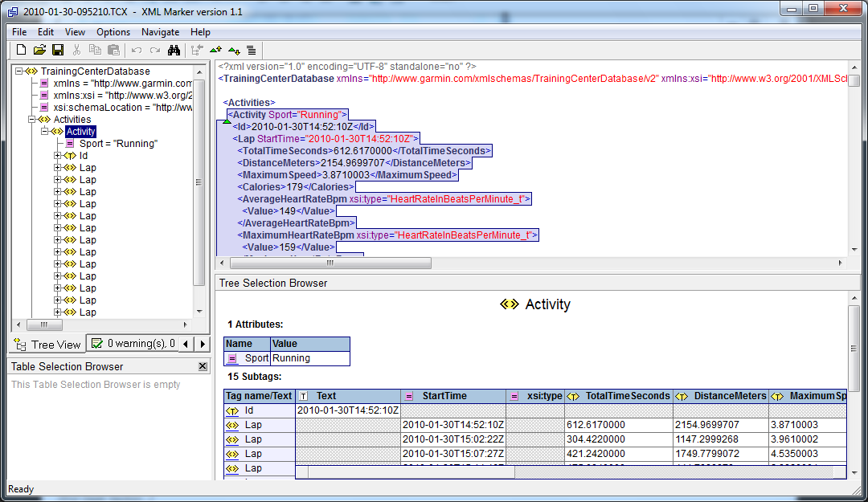
Task: Collapse the Activity tree node
Action: click(x=45, y=131)
